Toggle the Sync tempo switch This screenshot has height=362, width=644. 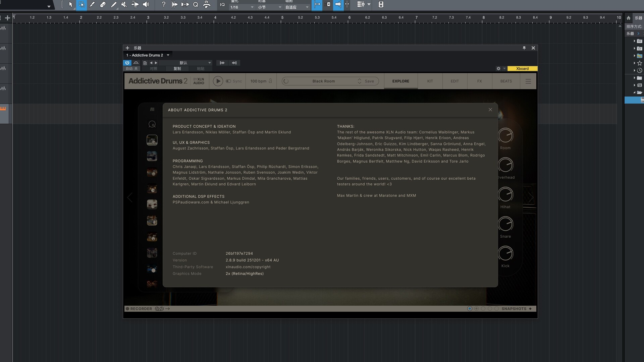(228, 81)
